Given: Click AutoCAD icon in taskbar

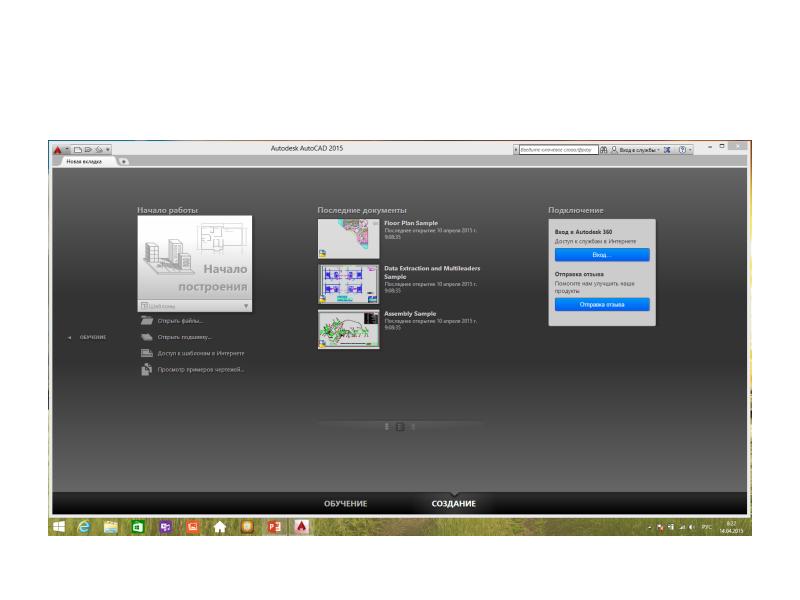Looking at the screenshot, I should coord(302,527).
